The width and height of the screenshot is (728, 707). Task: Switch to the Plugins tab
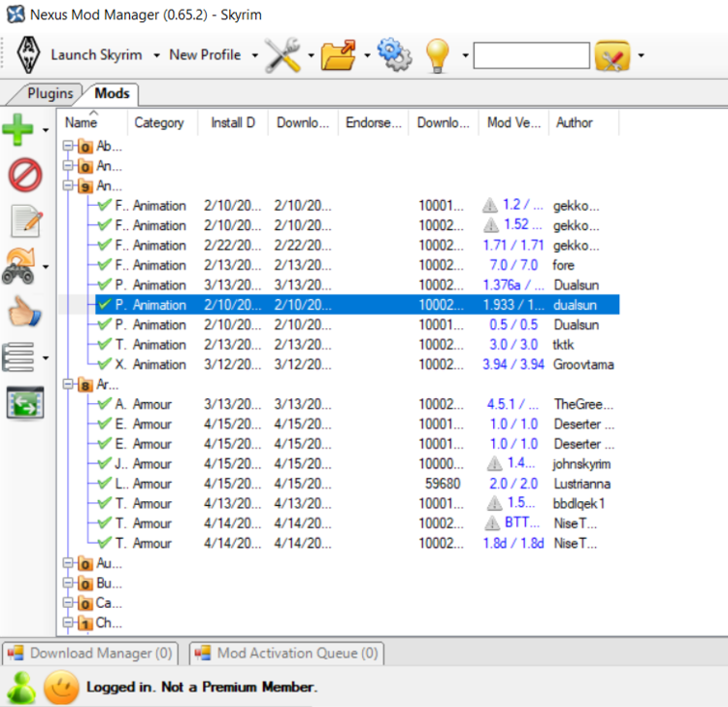(x=50, y=93)
